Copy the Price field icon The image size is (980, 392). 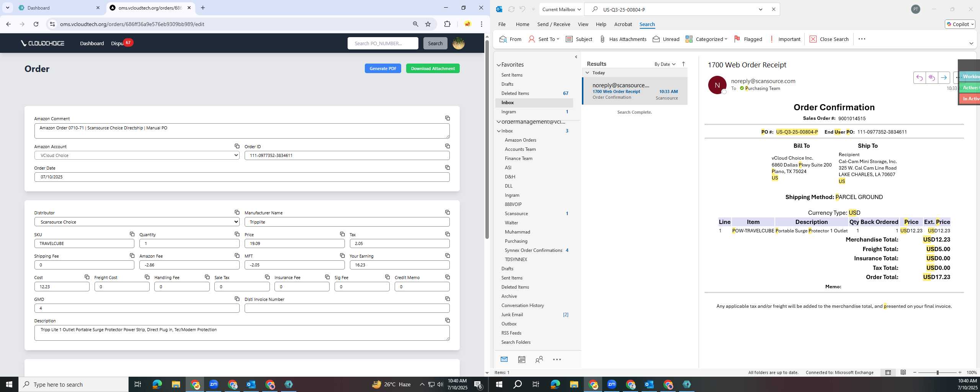[342, 234]
